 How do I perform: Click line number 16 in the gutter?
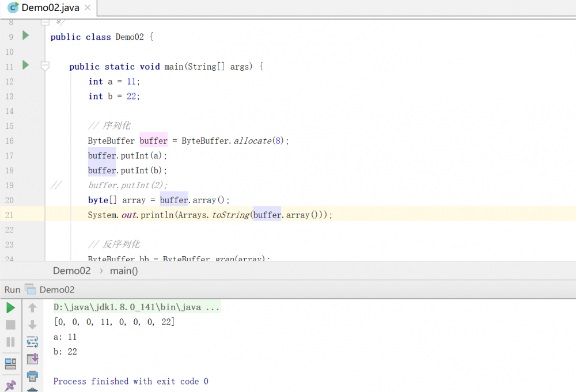coord(9,141)
